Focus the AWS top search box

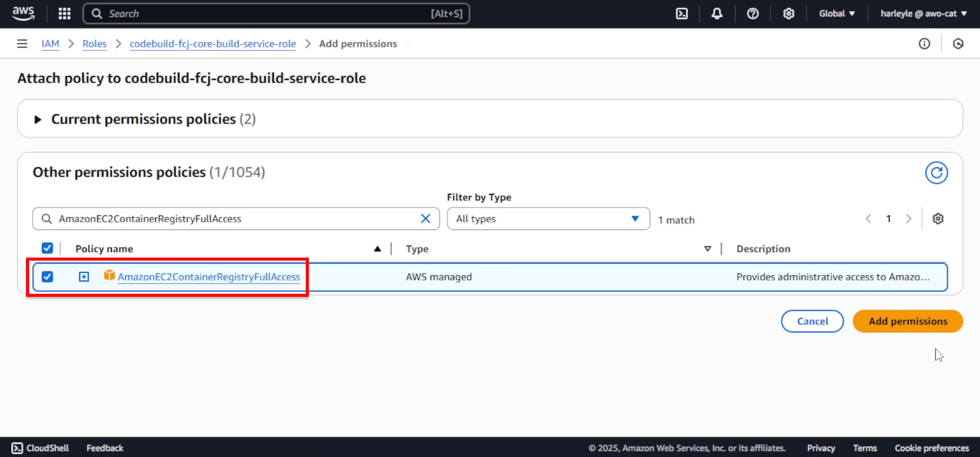coord(276,14)
